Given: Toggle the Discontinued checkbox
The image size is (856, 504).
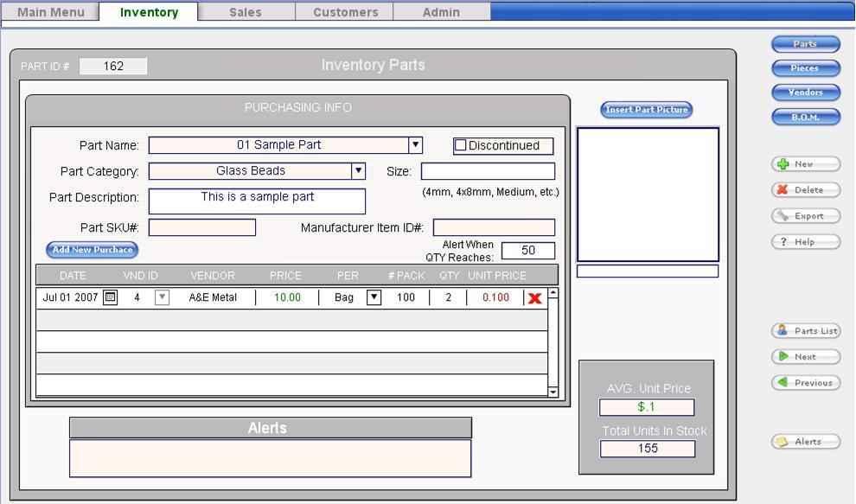Looking at the screenshot, I should pyautogui.click(x=461, y=145).
